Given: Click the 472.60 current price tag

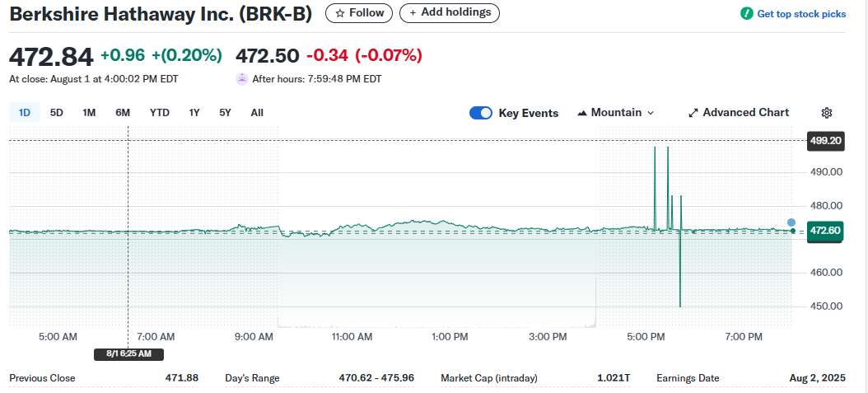Looking at the screenshot, I should (x=825, y=231).
